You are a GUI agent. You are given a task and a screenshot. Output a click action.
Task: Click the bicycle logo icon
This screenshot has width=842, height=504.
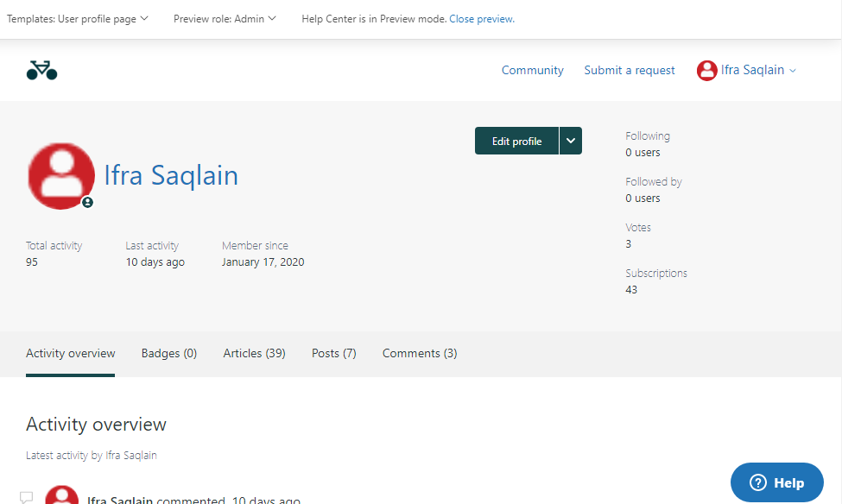point(41,71)
